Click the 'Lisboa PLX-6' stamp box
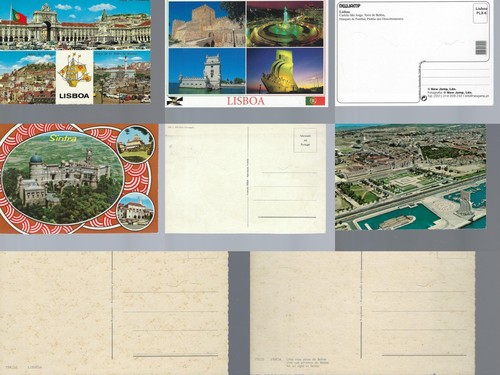 click(481, 13)
